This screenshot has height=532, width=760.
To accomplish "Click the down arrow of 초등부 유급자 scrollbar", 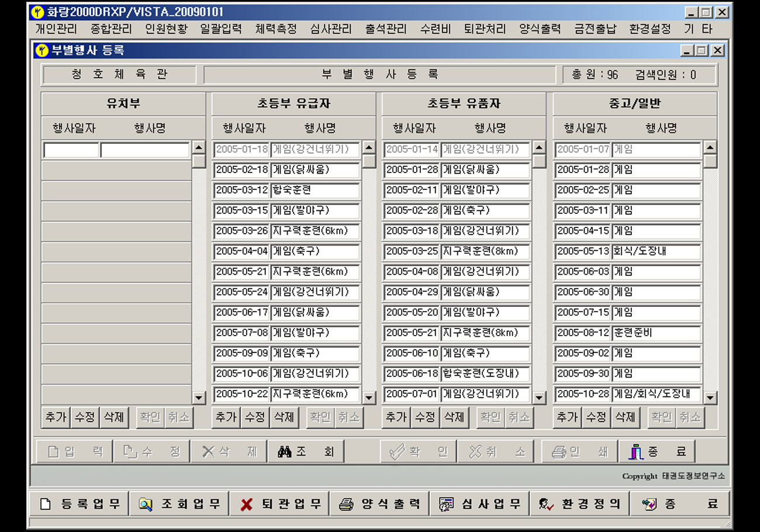I will tap(369, 398).
